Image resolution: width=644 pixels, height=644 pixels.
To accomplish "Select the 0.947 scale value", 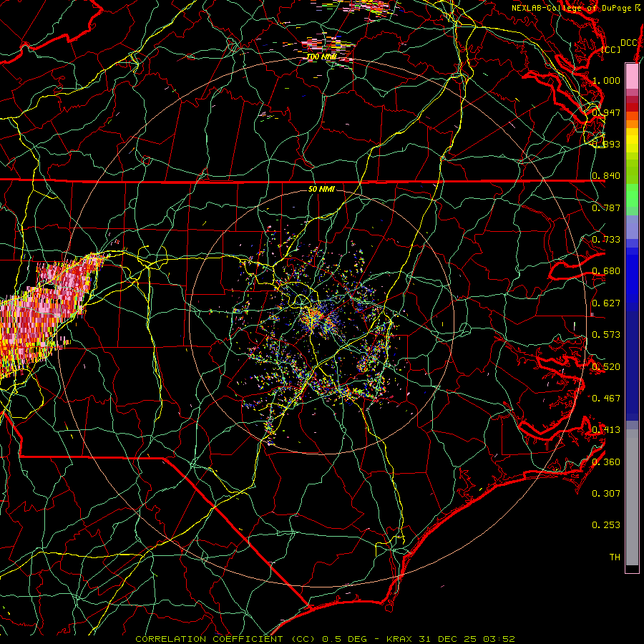I will point(606,112).
